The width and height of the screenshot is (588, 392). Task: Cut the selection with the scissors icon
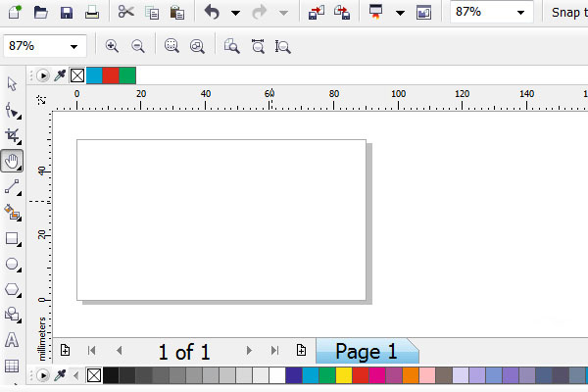click(126, 13)
